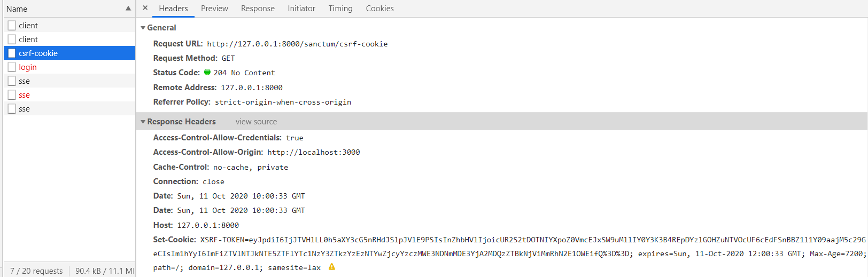Click the csrf-cookie request file icon
868x277 pixels.
pos(12,53)
